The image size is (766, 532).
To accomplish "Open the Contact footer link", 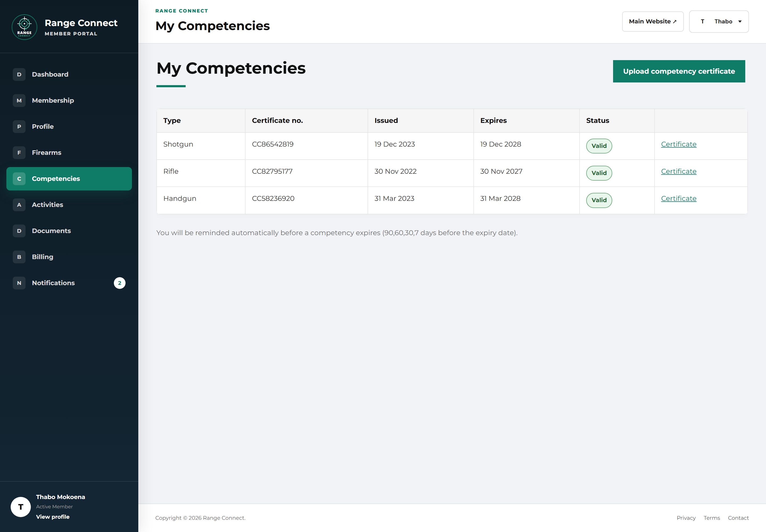I will (x=738, y=518).
